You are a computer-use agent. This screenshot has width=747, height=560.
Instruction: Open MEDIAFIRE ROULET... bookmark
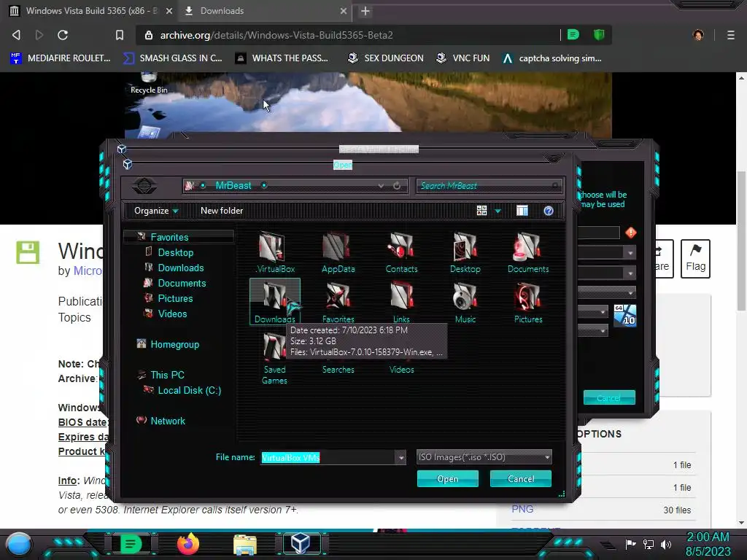coord(60,58)
